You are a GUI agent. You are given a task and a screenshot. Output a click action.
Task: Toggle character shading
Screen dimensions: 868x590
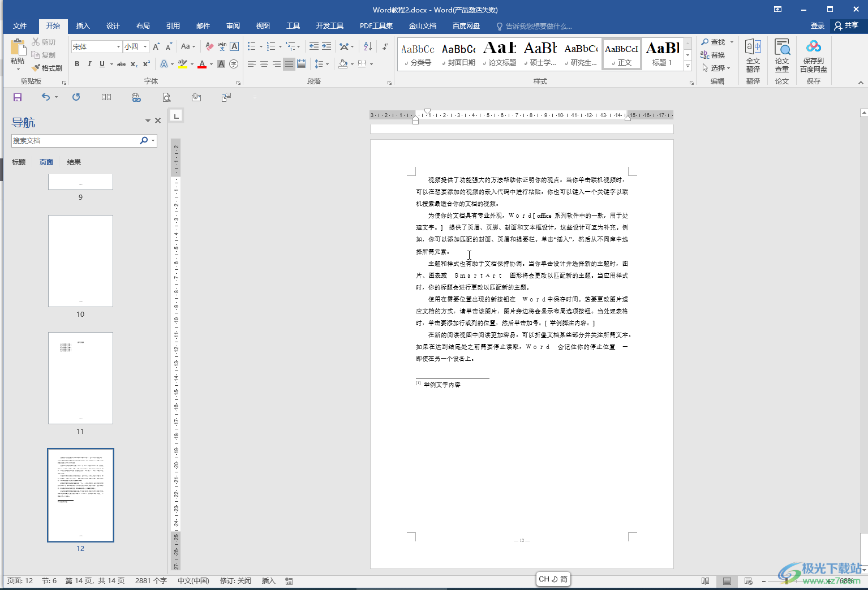pyautogui.click(x=221, y=64)
